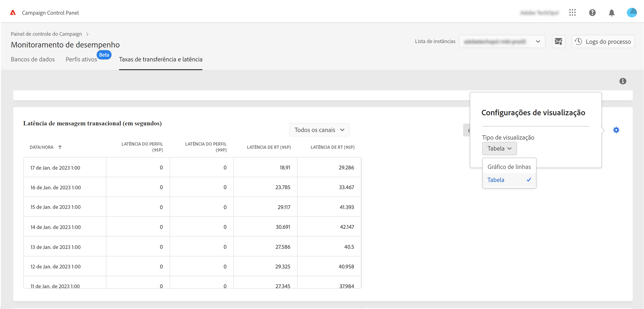644x309 pixels.
Task: Click the LATÊNCIA DE RT (95P) column header
Action: [268, 147]
